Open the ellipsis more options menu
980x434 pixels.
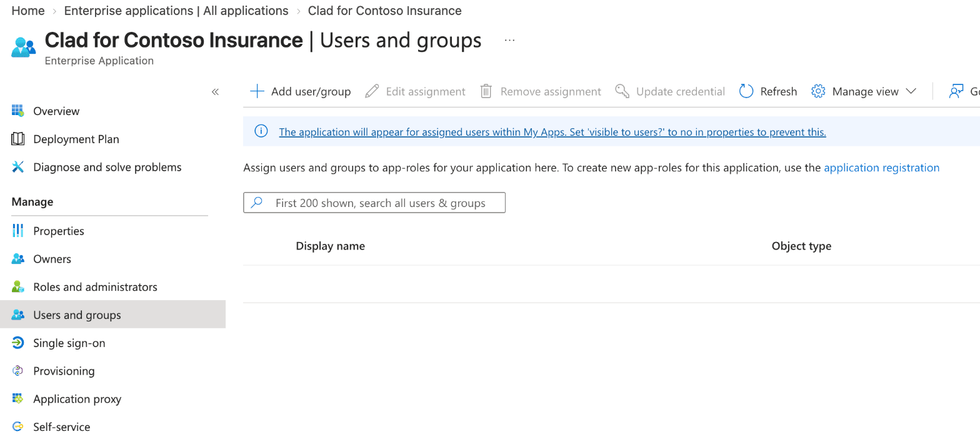[509, 40]
